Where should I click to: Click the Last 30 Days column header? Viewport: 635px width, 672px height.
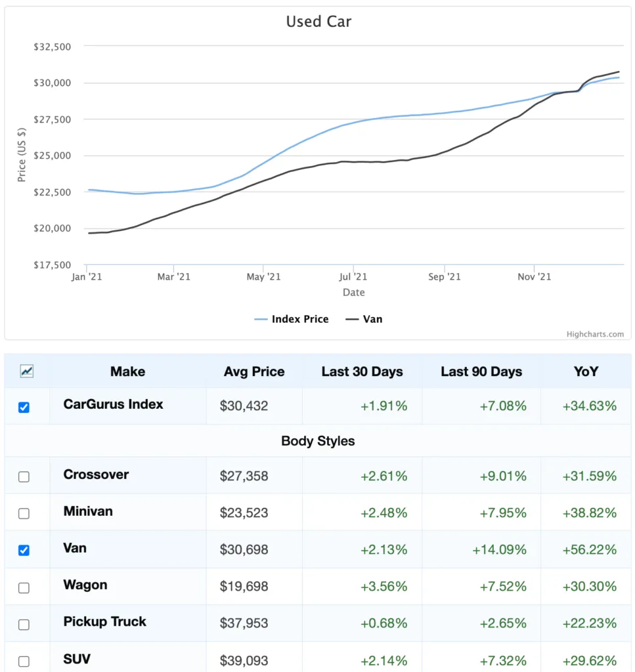[362, 371]
